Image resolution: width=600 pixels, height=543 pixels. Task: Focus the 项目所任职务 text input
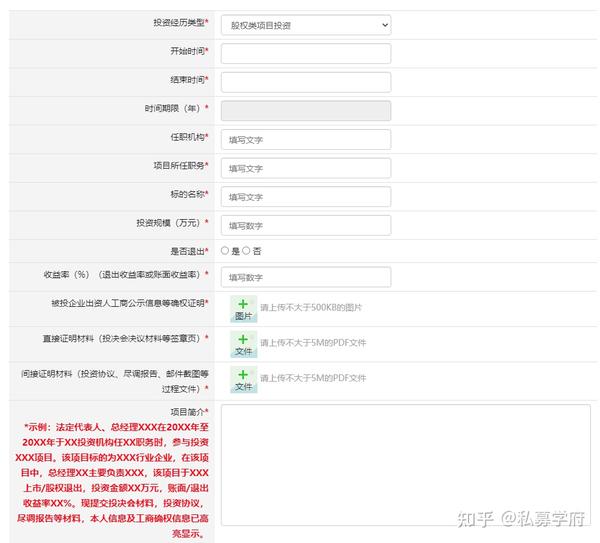[306, 168]
